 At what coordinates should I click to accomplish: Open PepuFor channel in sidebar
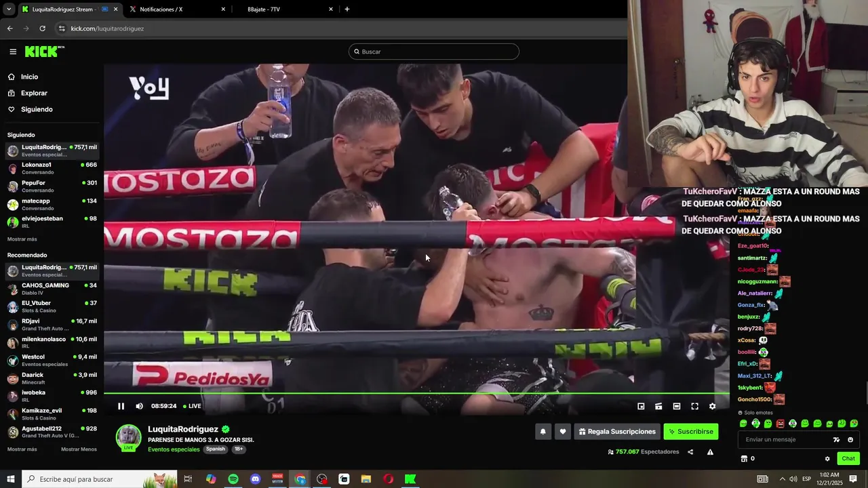pos(52,186)
